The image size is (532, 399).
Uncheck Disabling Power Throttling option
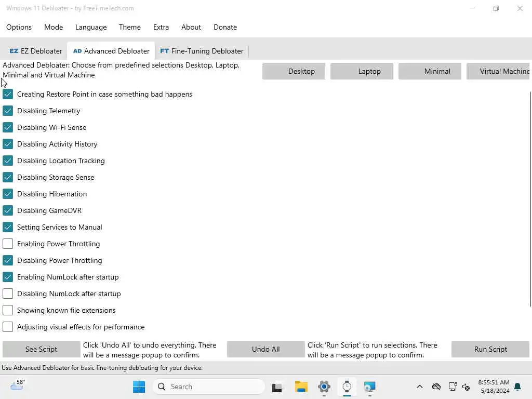click(7, 260)
